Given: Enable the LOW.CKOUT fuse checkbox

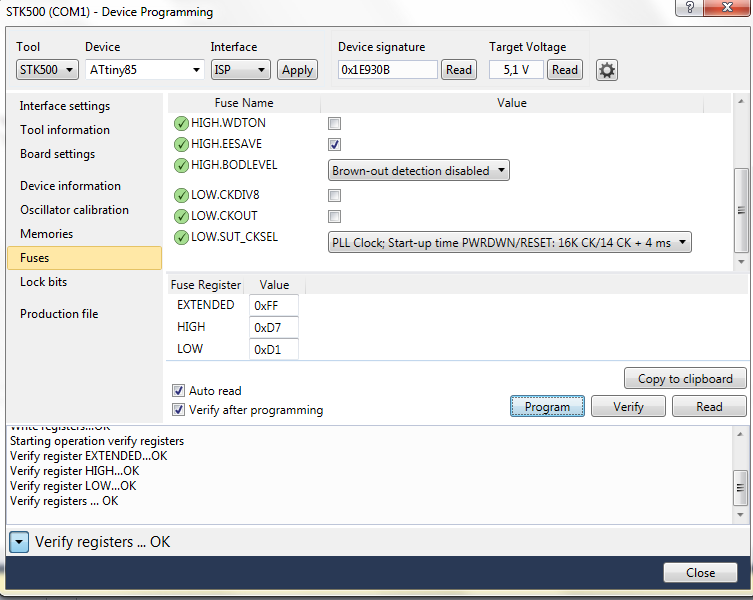Looking at the screenshot, I should (334, 216).
